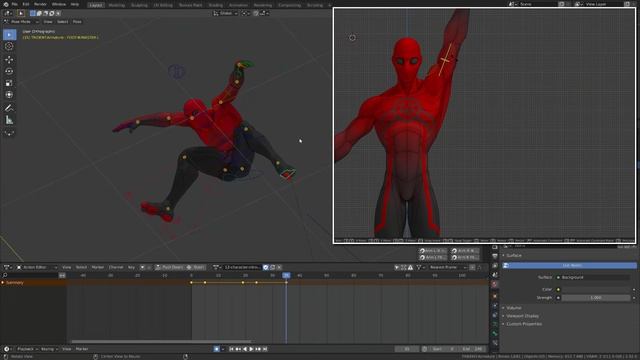The image size is (640, 360).
Task: Toggle Use Nodes button
Action: tap(569, 265)
